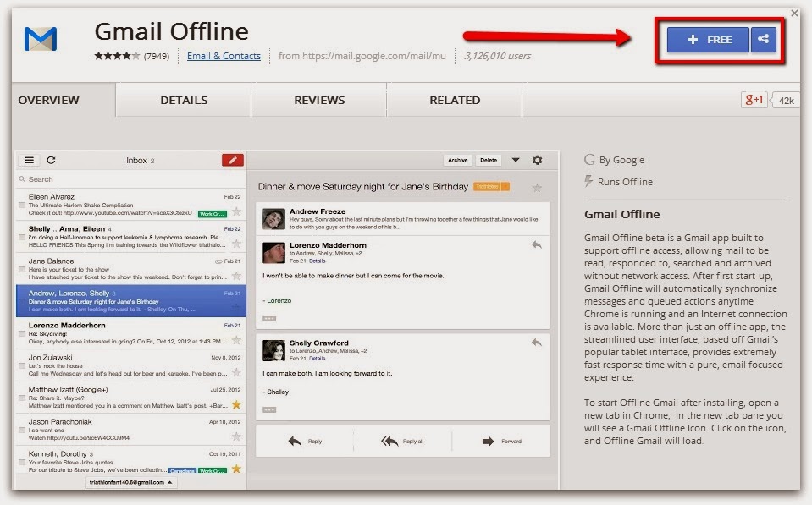Image resolution: width=812 pixels, height=505 pixels.
Task: Expand trimmed content under Shelley's message
Action: 269,409
